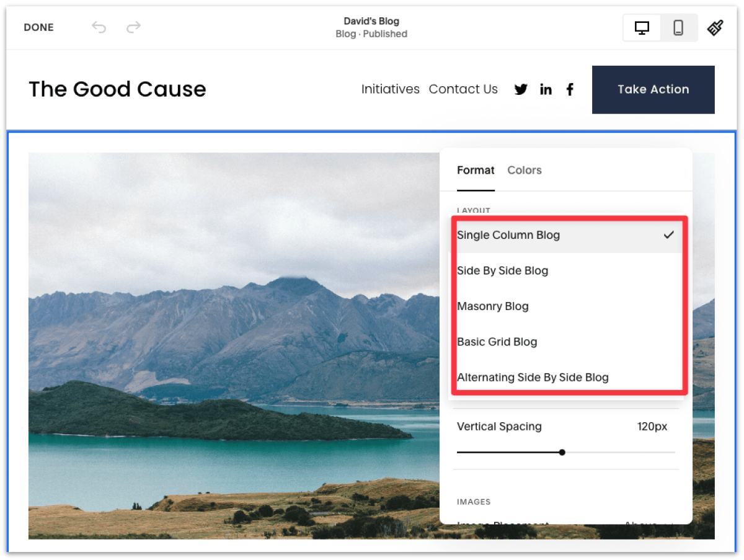Click the LinkedIn icon in the header

(546, 89)
